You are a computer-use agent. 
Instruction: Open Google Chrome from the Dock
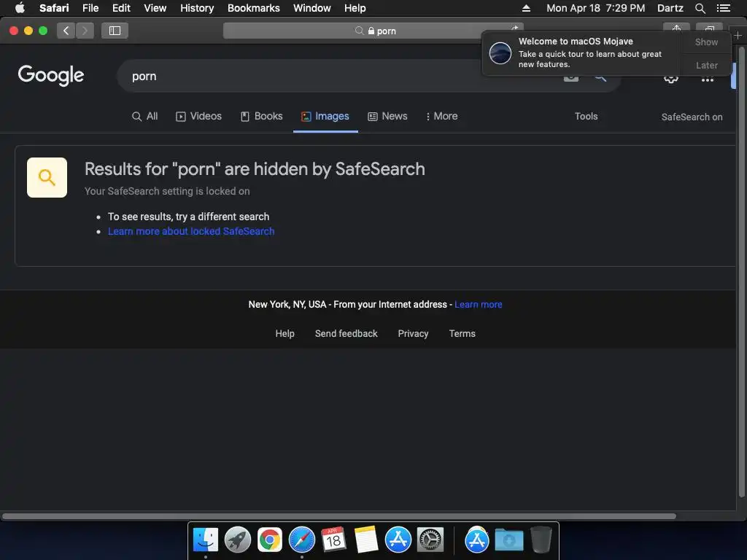(270, 540)
